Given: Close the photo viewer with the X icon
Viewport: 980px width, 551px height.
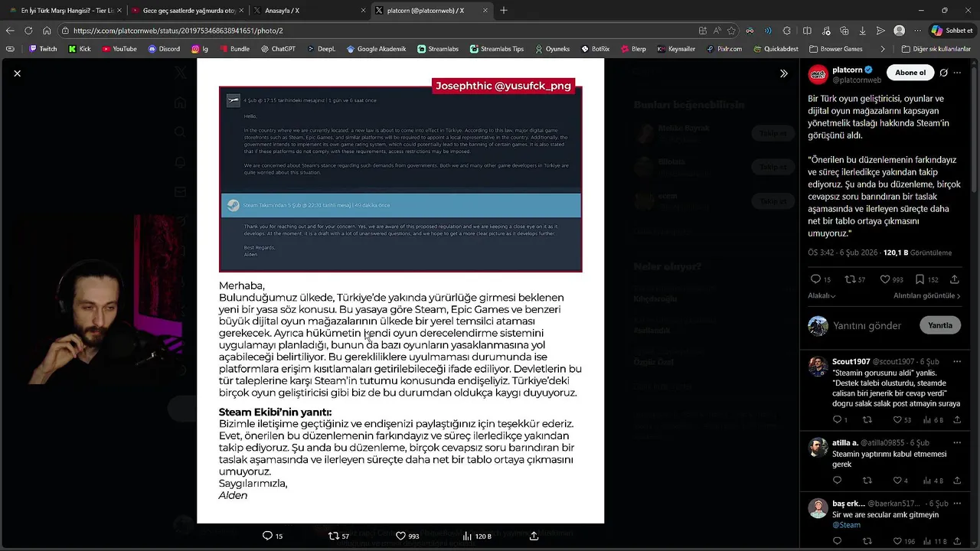Looking at the screenshot, I should click(17, 73).
